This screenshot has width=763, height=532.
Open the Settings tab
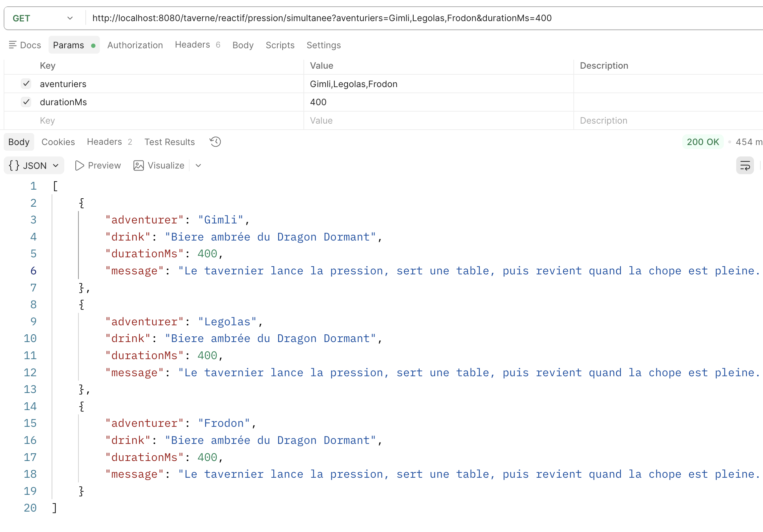coord(324,45)
